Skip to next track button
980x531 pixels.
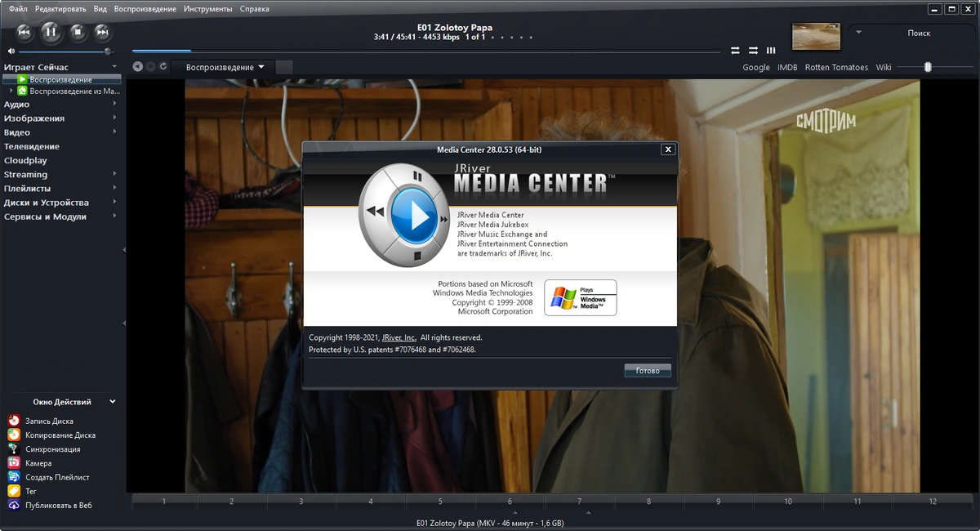102,32
